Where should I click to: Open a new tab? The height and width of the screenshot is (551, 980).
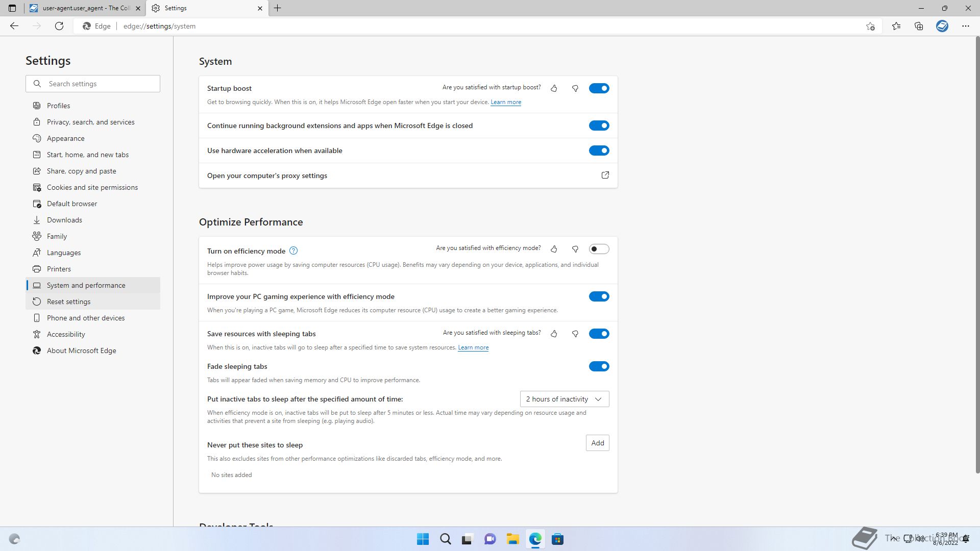click(x=278, y=8)
